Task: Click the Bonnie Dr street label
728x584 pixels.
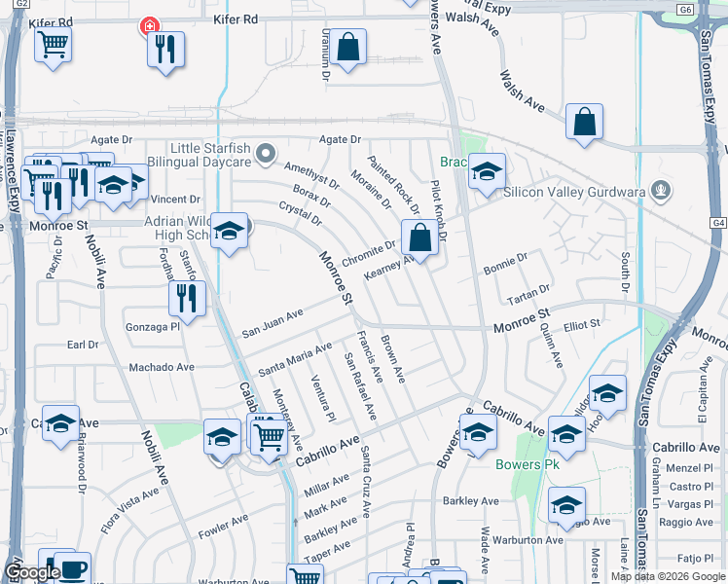Action: (x=505, y=264)
